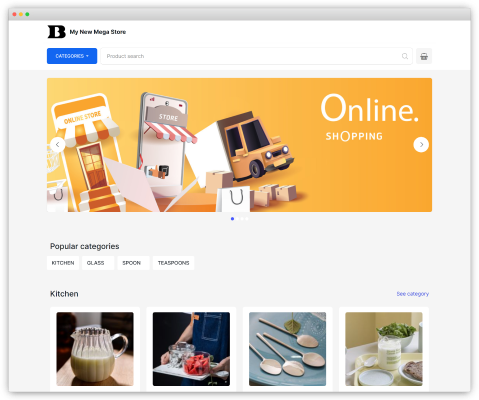Open the Kitchen popular category tag
The width and height of the screenshot is (479, 400).
(63, 263)
